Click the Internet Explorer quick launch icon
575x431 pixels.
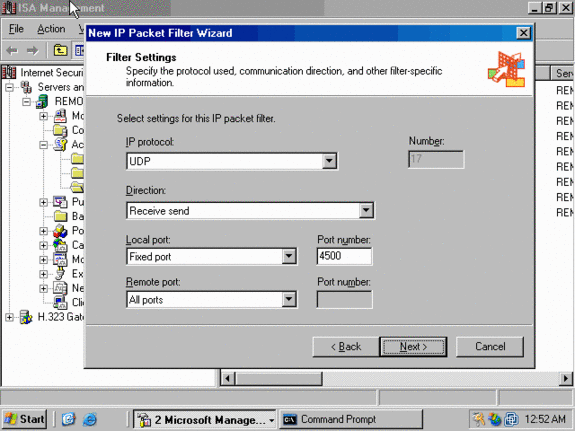[x=89, y=419]
